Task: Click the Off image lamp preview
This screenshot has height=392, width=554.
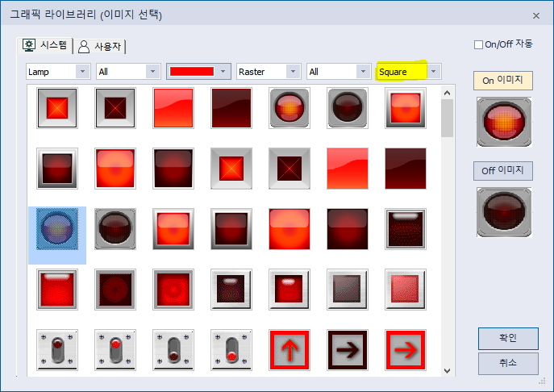Action: pyautogui.click(x=504, y=212)
